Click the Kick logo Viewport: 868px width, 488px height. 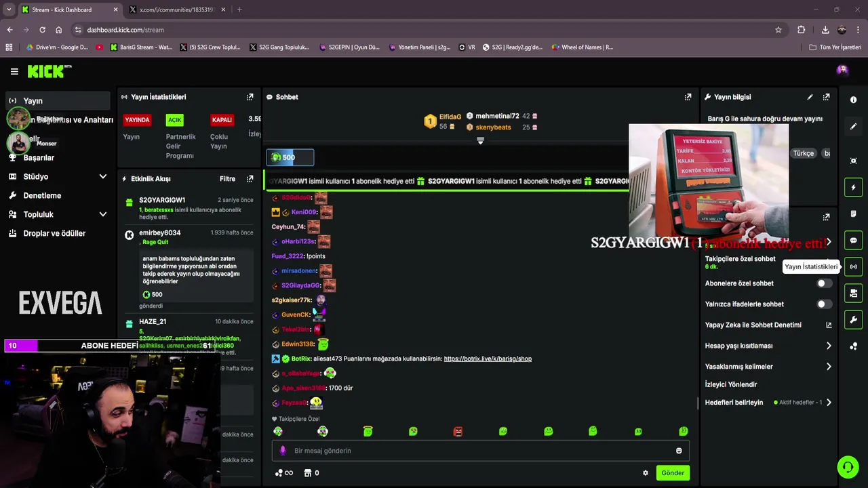[49, 71]
